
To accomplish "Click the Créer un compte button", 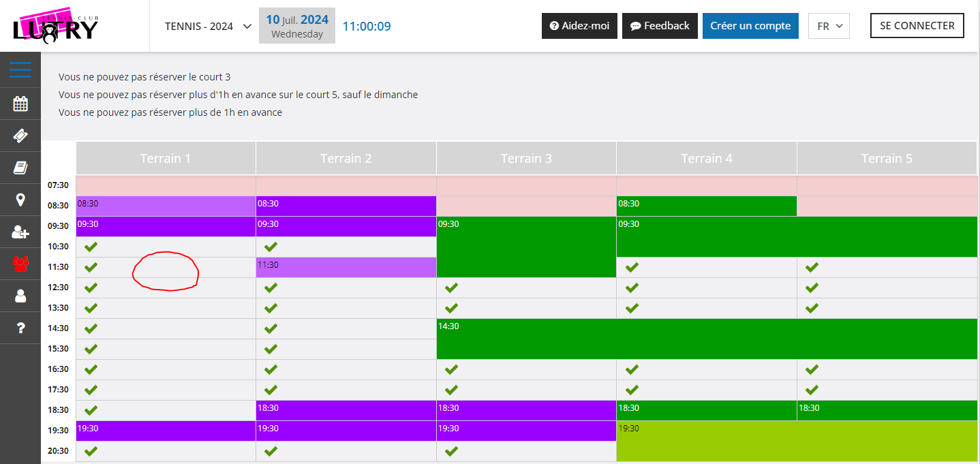I will pos(750,26).
